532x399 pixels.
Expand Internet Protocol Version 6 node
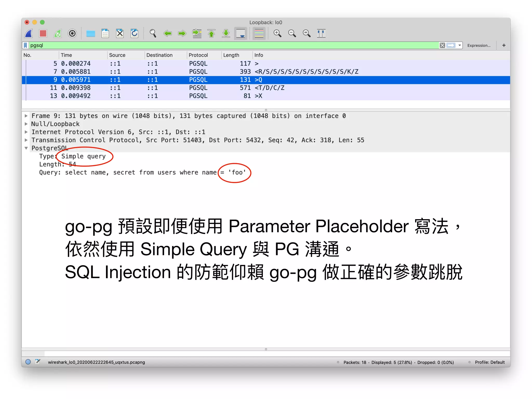(x=26, y=132)
